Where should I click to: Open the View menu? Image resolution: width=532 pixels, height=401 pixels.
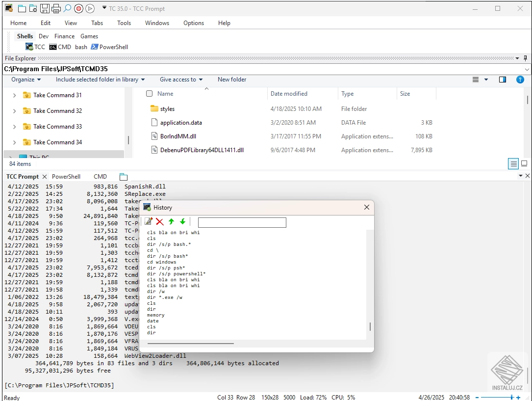[71, 23]
